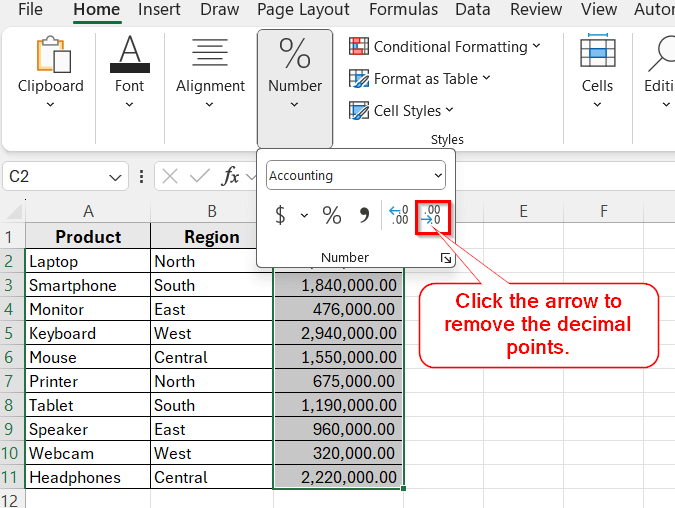Select column E header

[x=523, y=211]
